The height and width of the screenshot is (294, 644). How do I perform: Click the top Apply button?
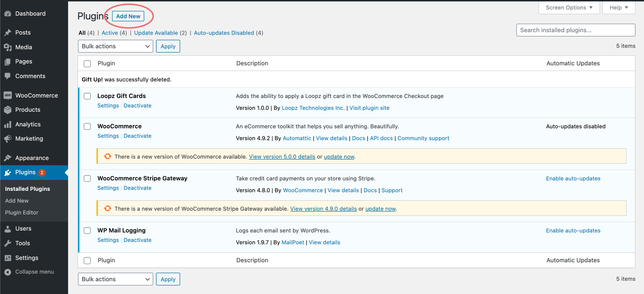click(x=168, y=46)
